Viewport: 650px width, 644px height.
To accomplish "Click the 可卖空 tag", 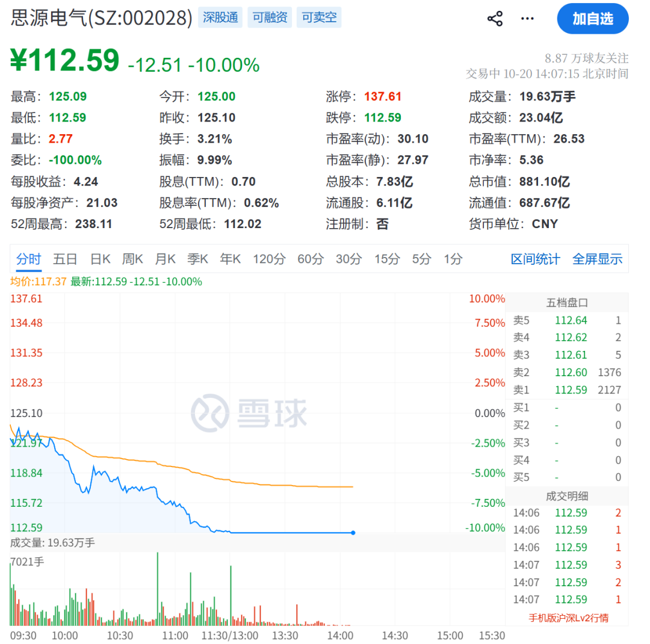I will point(319,17).
